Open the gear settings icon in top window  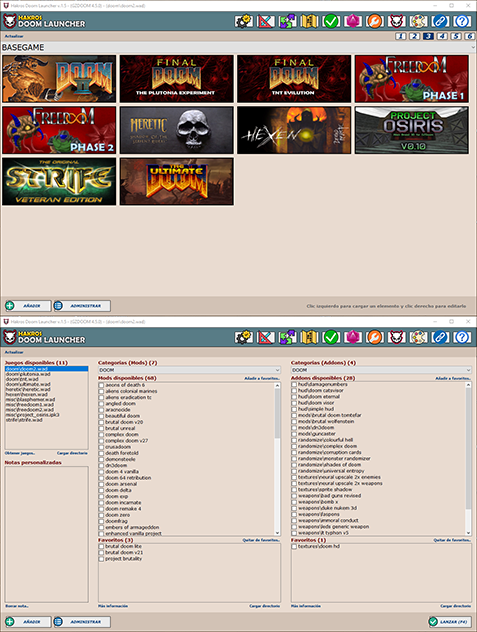[x=244, y=21]
